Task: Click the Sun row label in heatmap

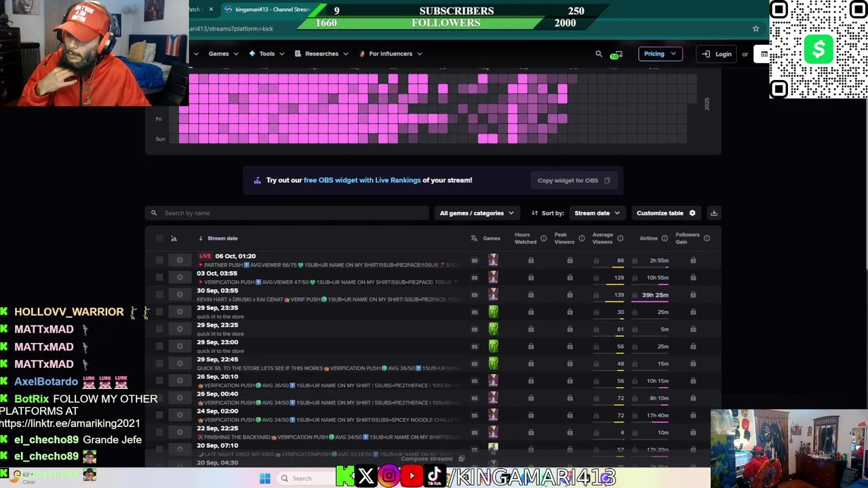Action: (x=160, y=139)
